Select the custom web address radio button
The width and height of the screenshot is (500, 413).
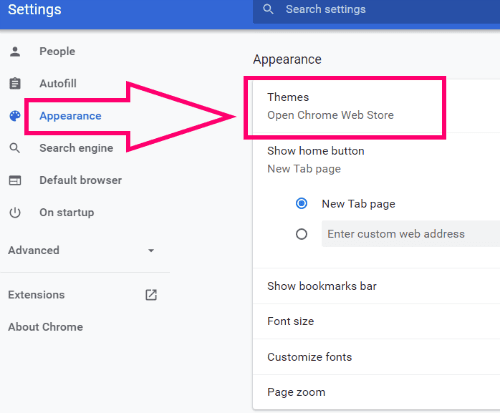302,234
